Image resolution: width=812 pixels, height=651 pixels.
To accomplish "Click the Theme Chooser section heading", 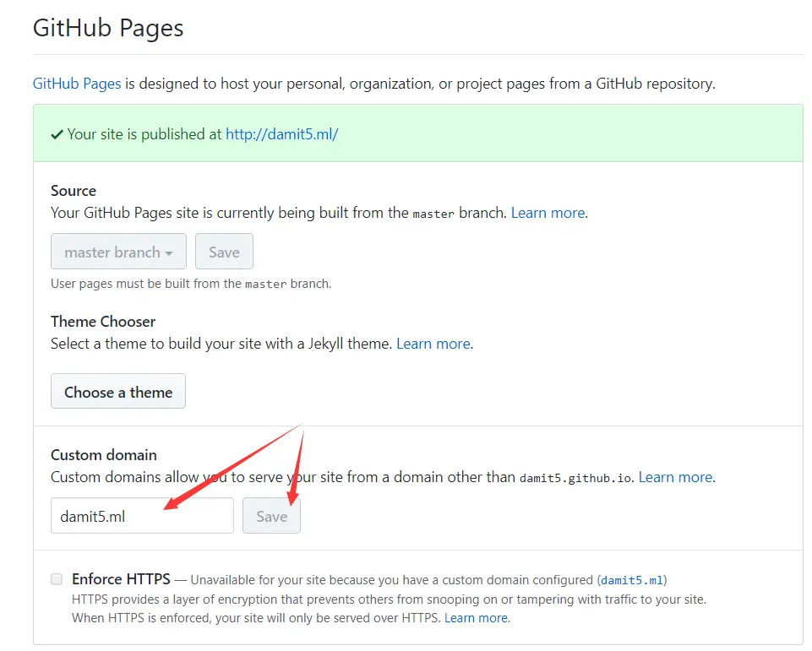I will [x=103, y=321].
